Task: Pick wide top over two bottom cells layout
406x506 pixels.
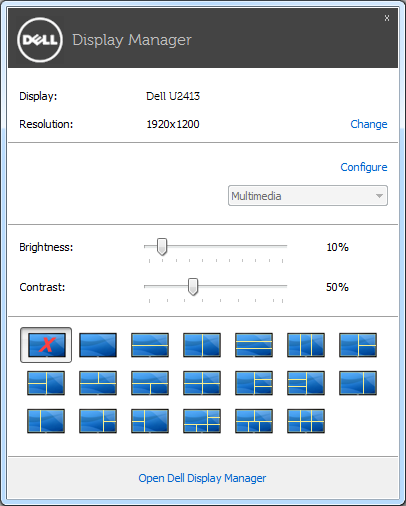Action: pyautogui.click(x=150, y=383)
